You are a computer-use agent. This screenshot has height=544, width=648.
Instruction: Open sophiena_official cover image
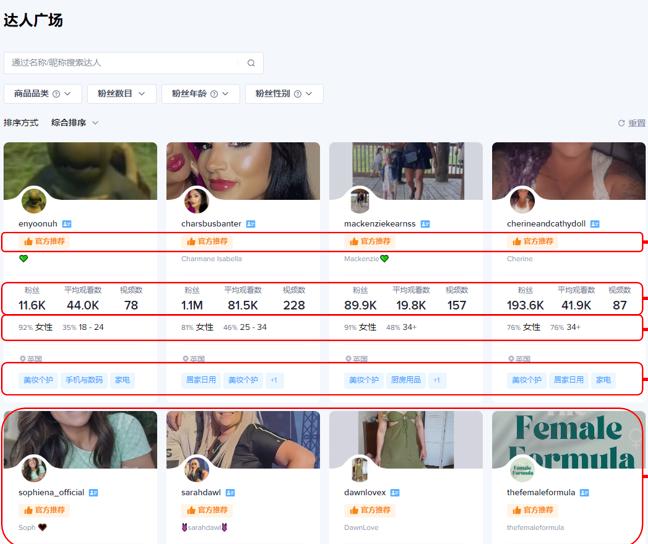point(81,439)
